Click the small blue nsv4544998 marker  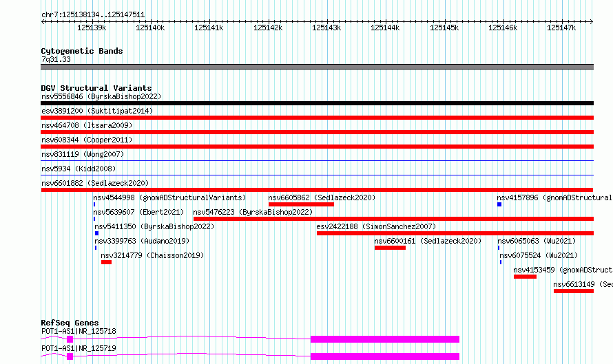[94, 204]
